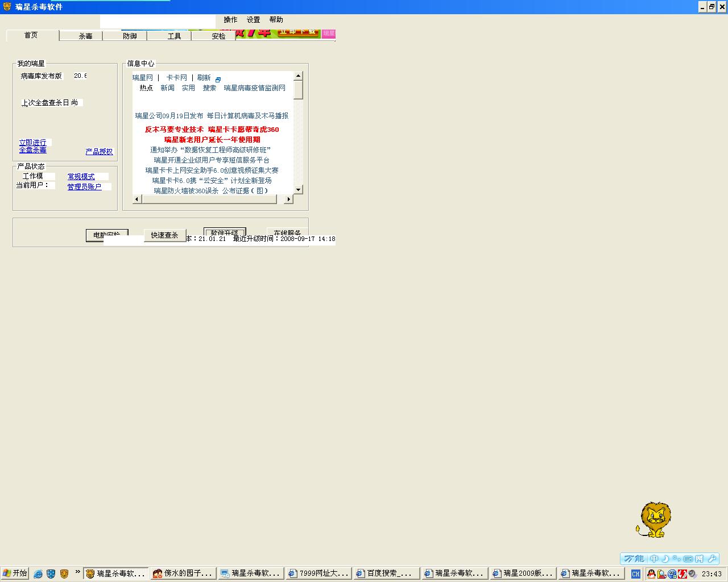Click info center scroll right arrow
Viewport: 728px width, 582px height.
point(288,199)
